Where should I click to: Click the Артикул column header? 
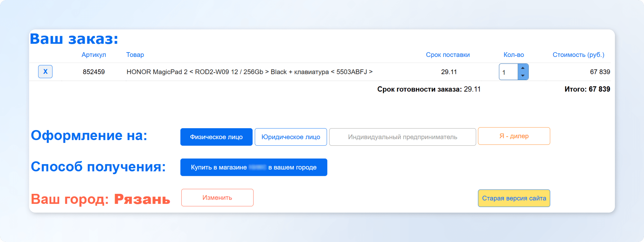click(x=94, y=54)
